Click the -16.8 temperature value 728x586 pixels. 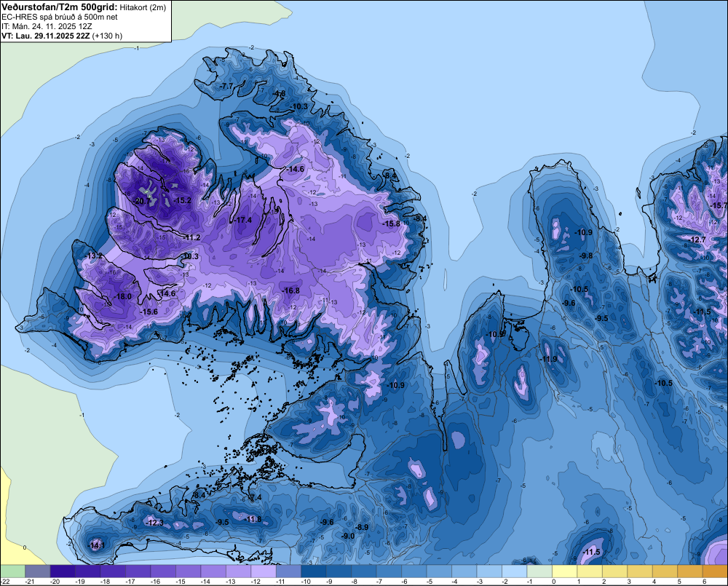coord(291,290)
